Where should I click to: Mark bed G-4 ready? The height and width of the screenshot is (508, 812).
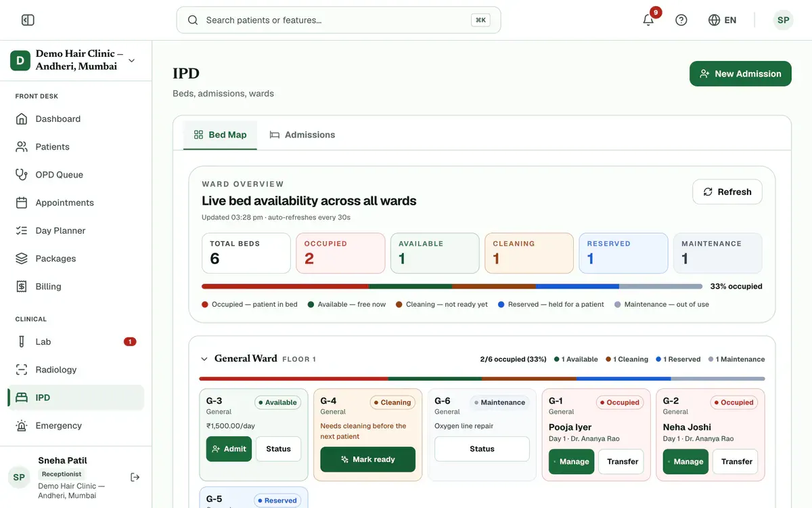(368, 459)
